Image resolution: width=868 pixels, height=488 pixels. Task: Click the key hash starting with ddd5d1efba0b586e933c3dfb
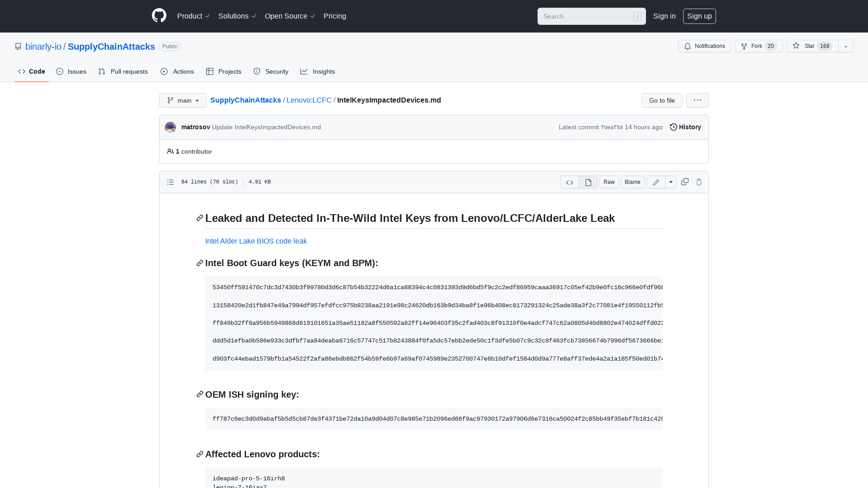(438, 341)
